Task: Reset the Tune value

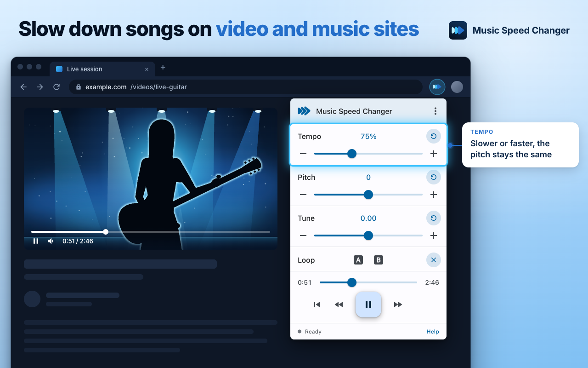Action: pos(434,218)
